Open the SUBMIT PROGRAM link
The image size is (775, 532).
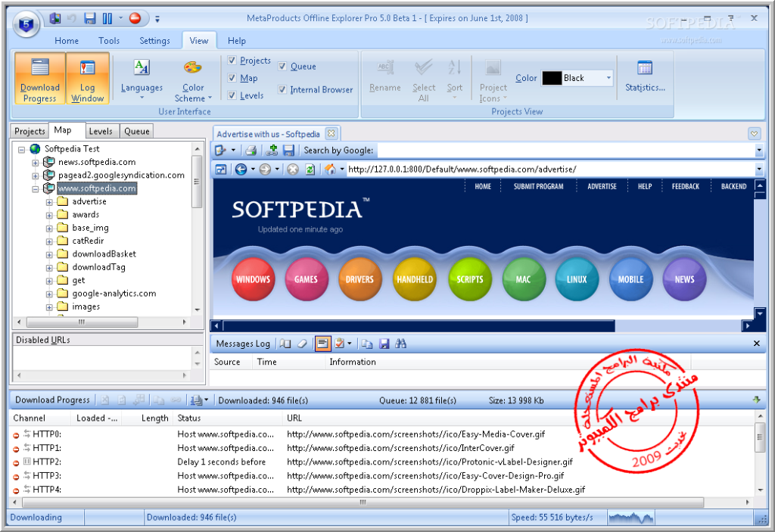pos(538,186)
